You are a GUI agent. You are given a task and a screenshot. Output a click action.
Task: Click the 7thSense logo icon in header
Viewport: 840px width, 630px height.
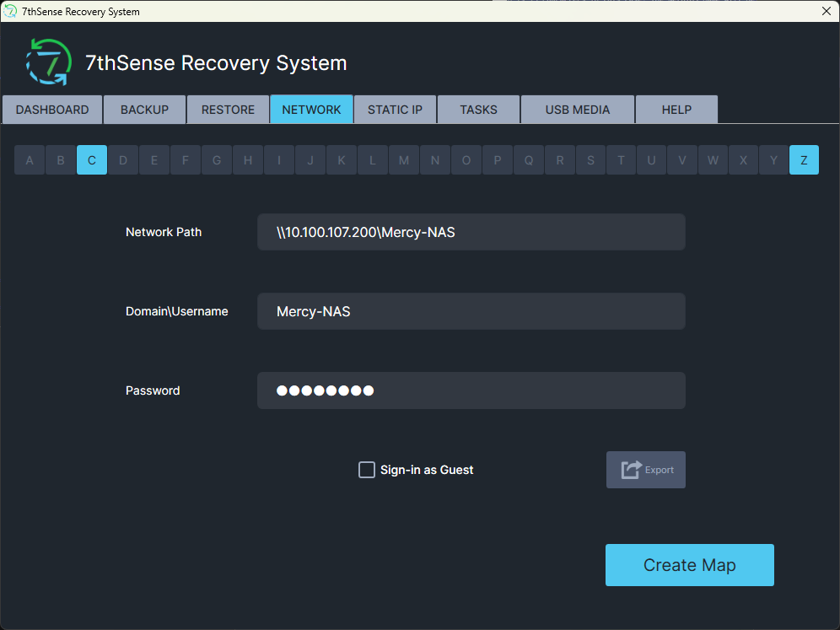[49, 62]
